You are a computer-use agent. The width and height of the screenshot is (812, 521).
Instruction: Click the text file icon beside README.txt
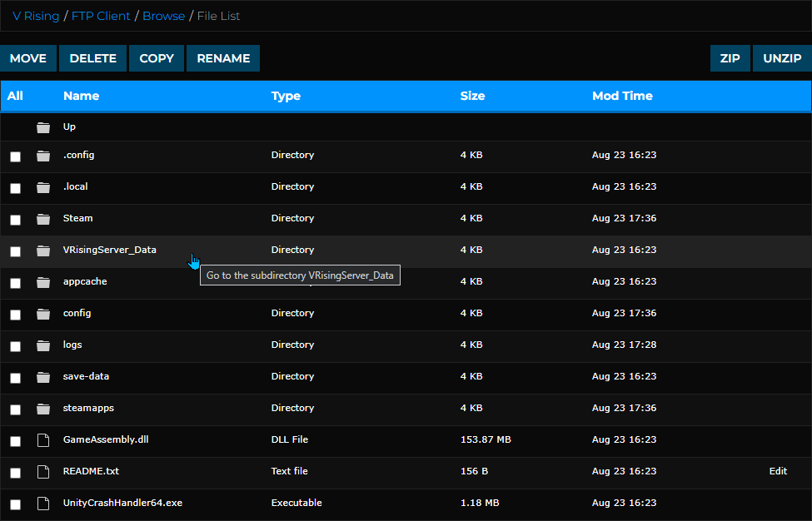click(x=42, y=472)
